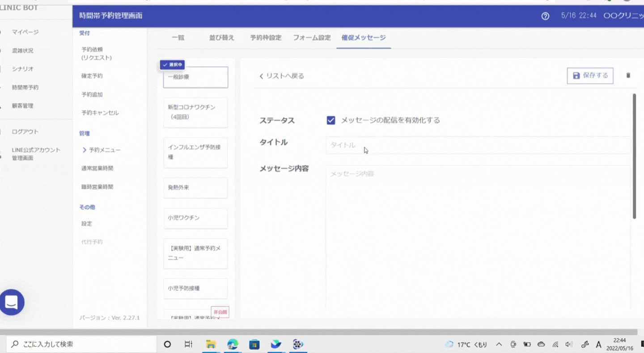Click the volume speaker tray icon
The height and width of the screenshot is (353, 644).
[x=569, y=345]
